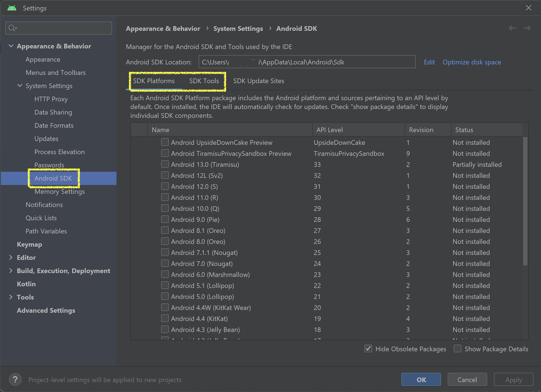Image resolution: width=541 pixels, height=392 pixels.
Task: Open SDK Update Sites tab
Action: (259, 81)
